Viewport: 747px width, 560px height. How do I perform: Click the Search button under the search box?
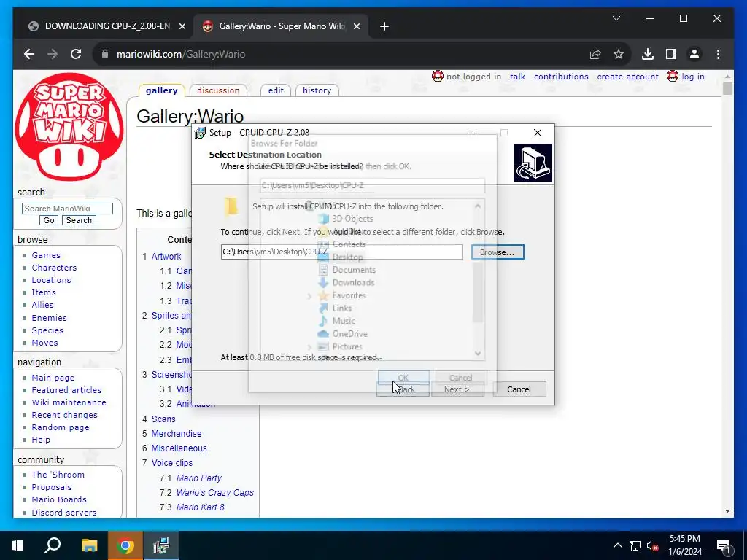pos(79,220)
